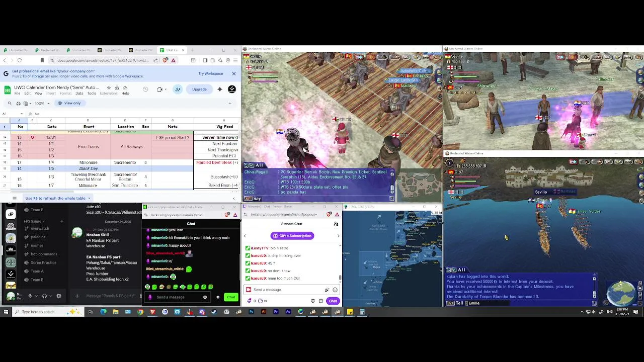Open the sheet tab dropdown arrow
The image size is (644, 362).
[89, 198]
